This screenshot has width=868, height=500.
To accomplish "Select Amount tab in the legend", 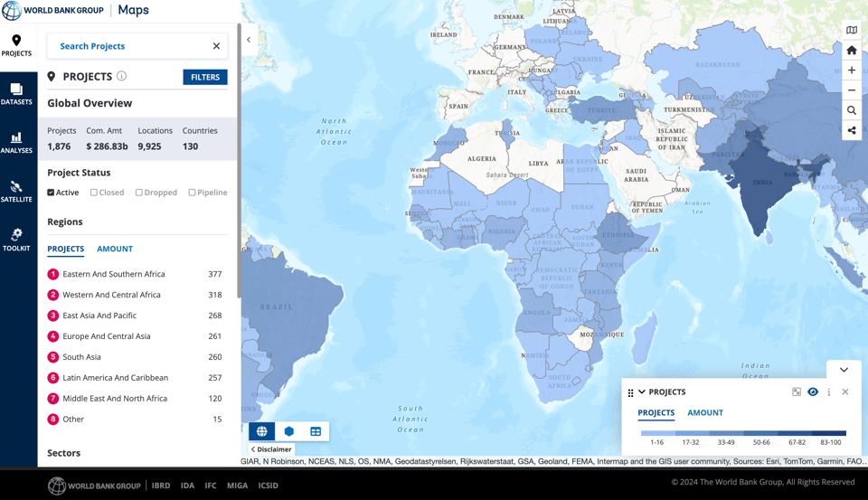I will pyautogui.click(x=704, y=412).
